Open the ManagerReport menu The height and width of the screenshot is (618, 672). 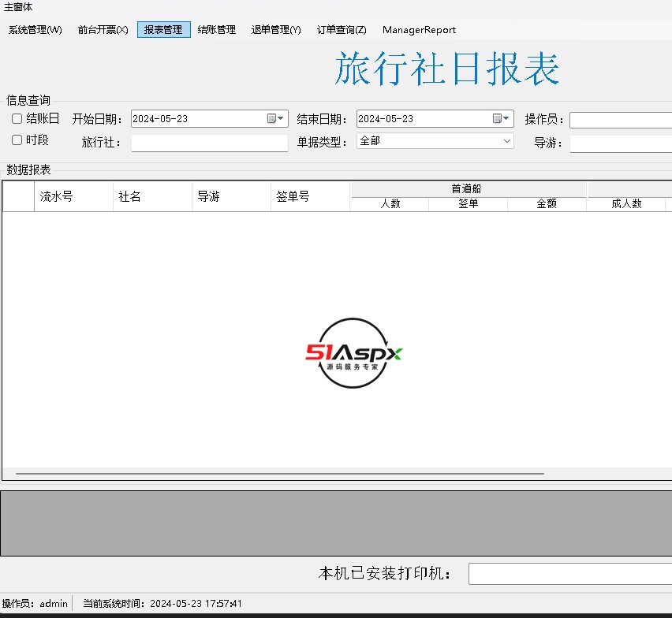[x=419, y=30]
